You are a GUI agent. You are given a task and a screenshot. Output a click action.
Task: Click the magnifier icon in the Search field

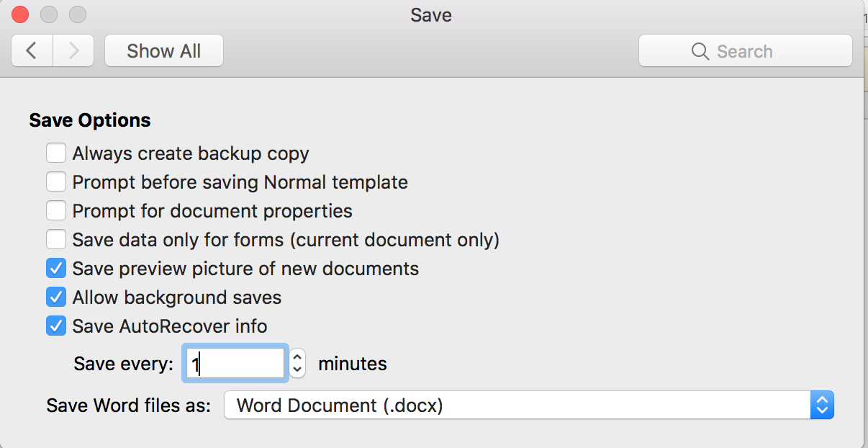coord(700,52)
